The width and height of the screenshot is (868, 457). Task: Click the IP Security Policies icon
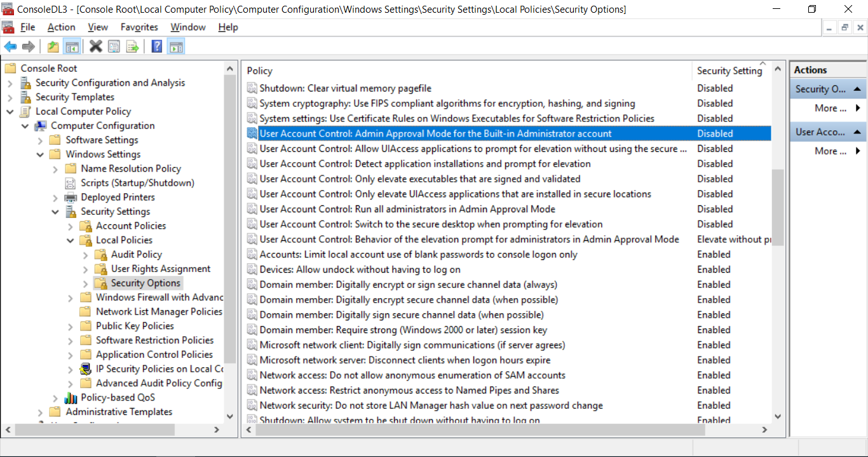tap(86, 369)
